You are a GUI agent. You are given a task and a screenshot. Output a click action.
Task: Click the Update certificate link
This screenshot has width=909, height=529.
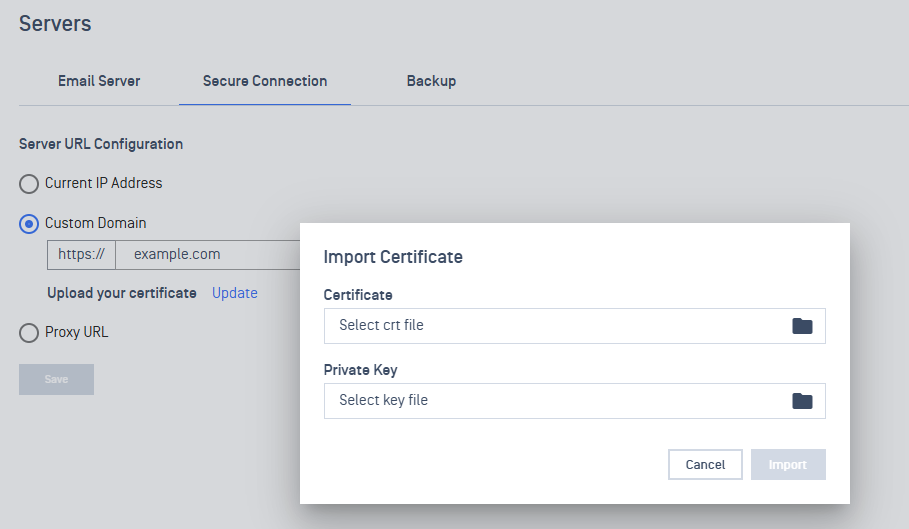[x=235, y=293]
